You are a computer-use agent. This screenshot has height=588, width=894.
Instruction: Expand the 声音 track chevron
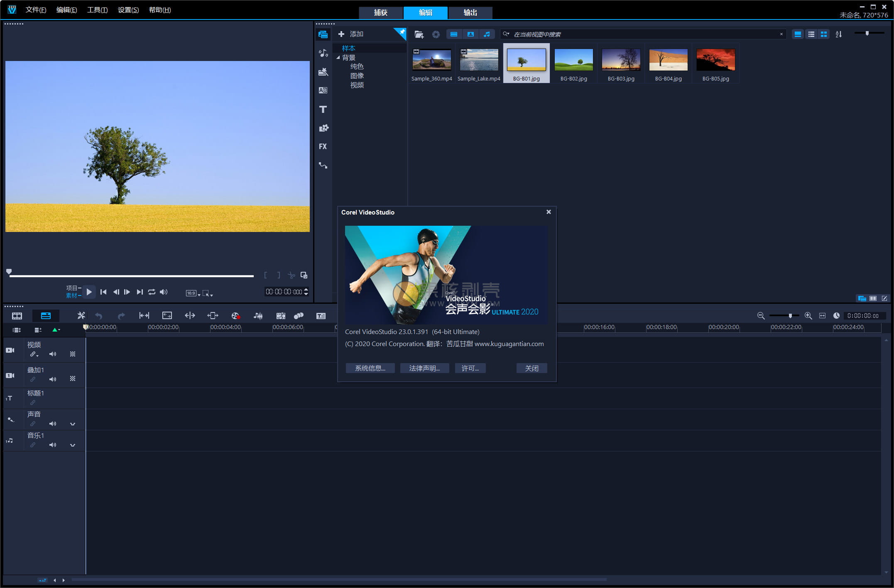(73, 424)
